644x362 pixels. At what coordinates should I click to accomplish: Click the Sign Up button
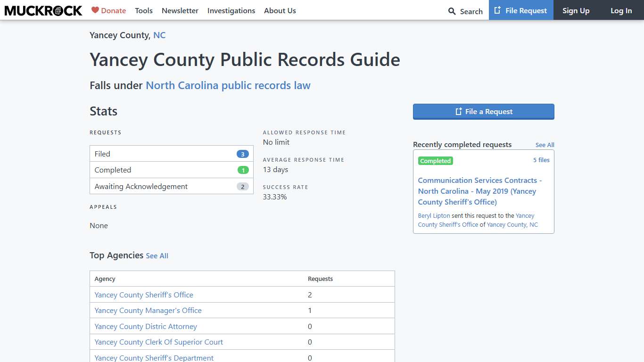click(576, 10)
